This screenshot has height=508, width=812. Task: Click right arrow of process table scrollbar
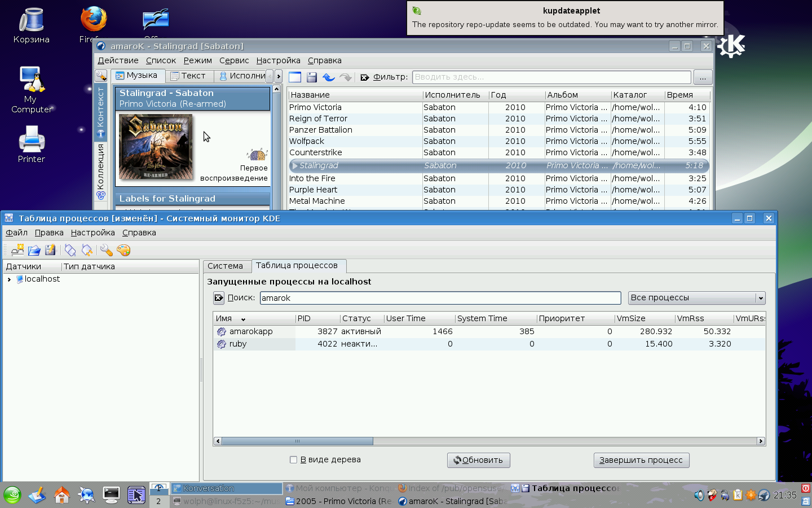tap(761, 441)
